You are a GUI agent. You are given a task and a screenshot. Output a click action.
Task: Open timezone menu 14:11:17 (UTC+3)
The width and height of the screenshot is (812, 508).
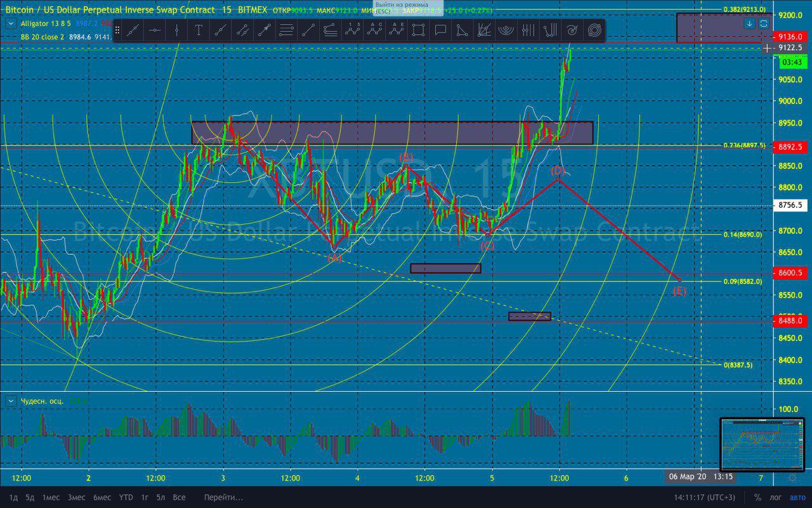pos(705,497)
